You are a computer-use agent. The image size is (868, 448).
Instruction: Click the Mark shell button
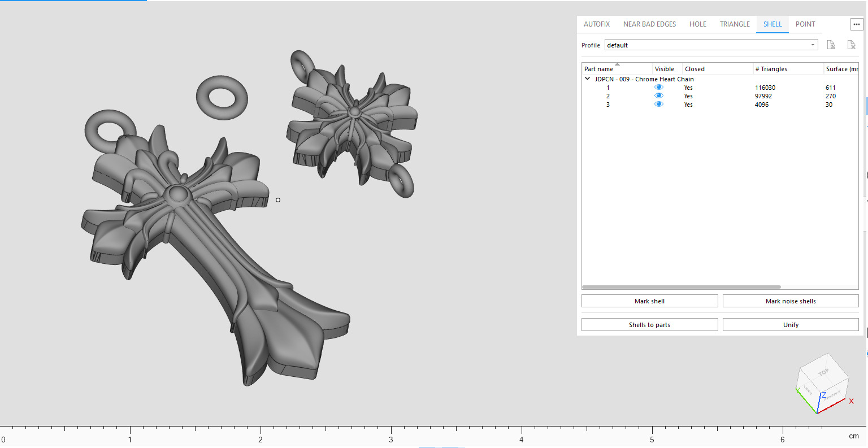coord(649,301)
